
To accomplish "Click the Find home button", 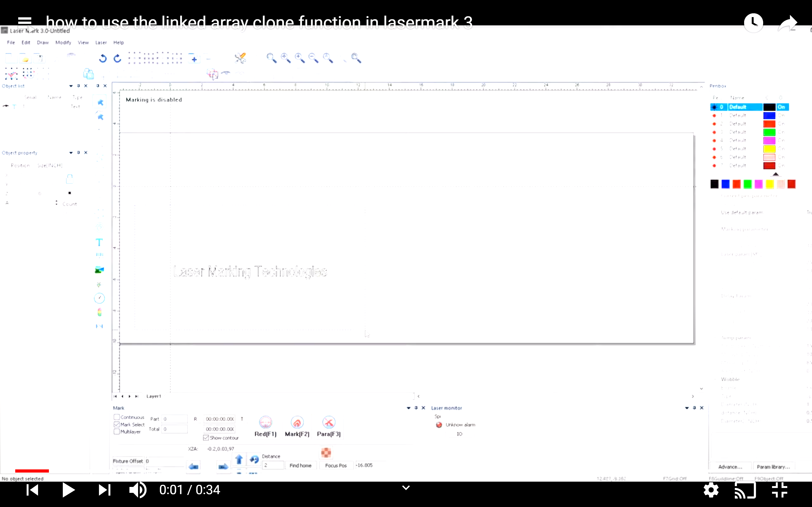I will [300, 465].
